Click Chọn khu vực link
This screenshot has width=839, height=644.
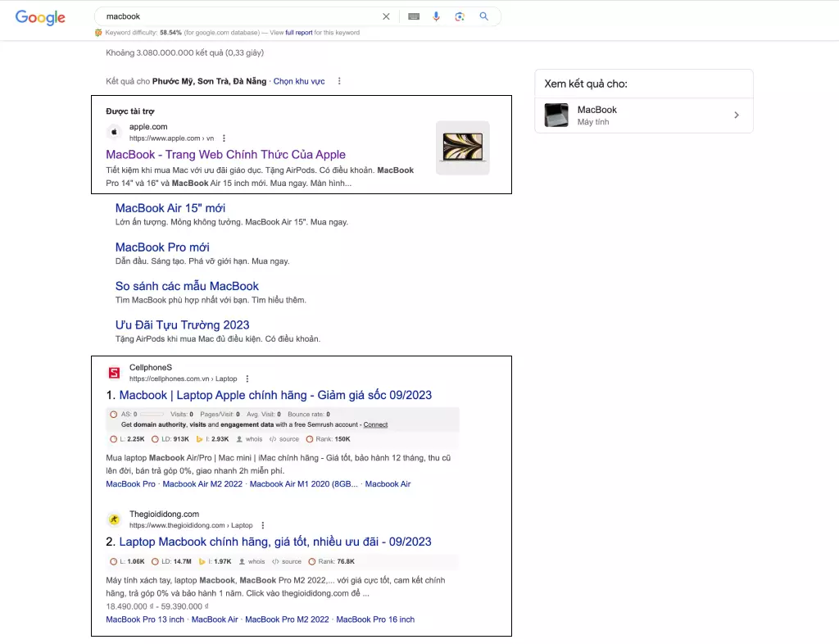(x=299, y=81)
